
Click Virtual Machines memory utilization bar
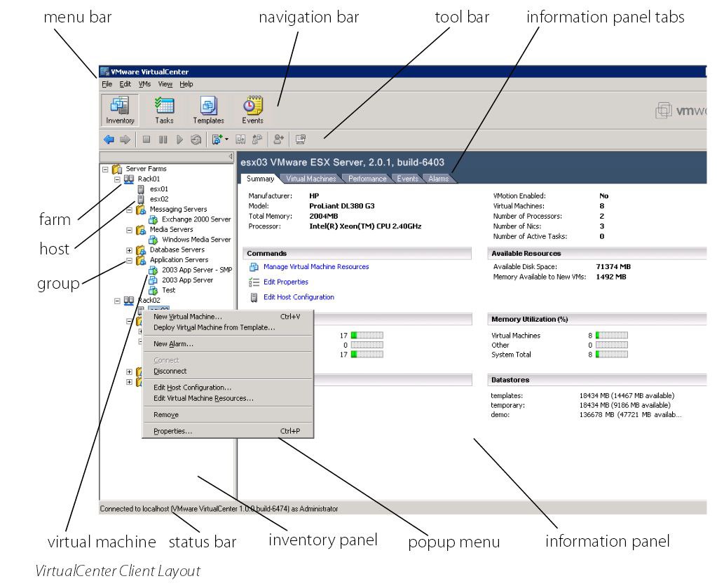point(612,336)
